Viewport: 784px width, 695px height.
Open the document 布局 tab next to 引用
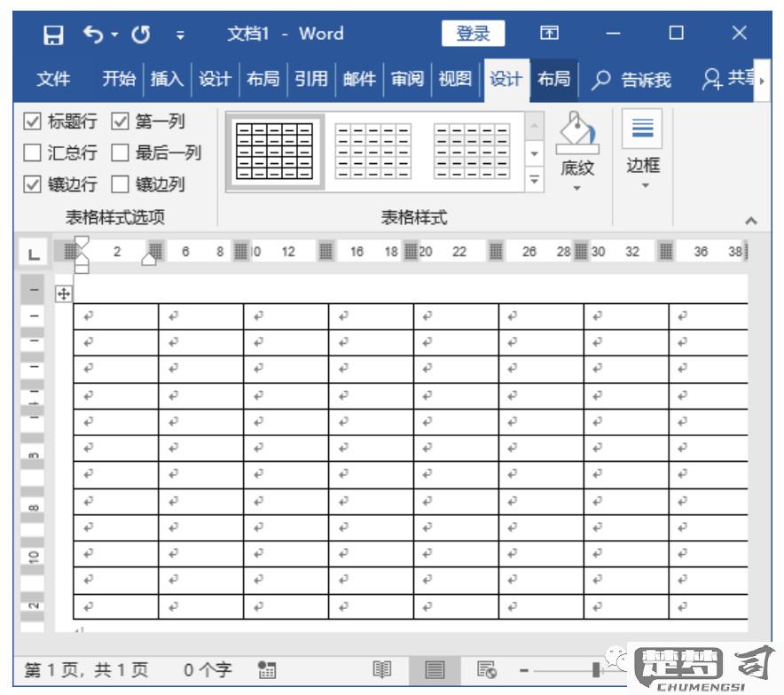point(263,79)
